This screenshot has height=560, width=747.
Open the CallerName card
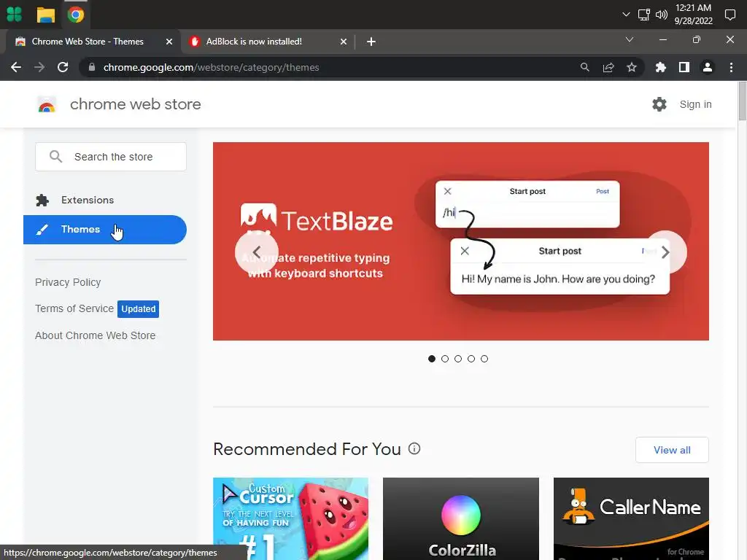click(631, 518)
